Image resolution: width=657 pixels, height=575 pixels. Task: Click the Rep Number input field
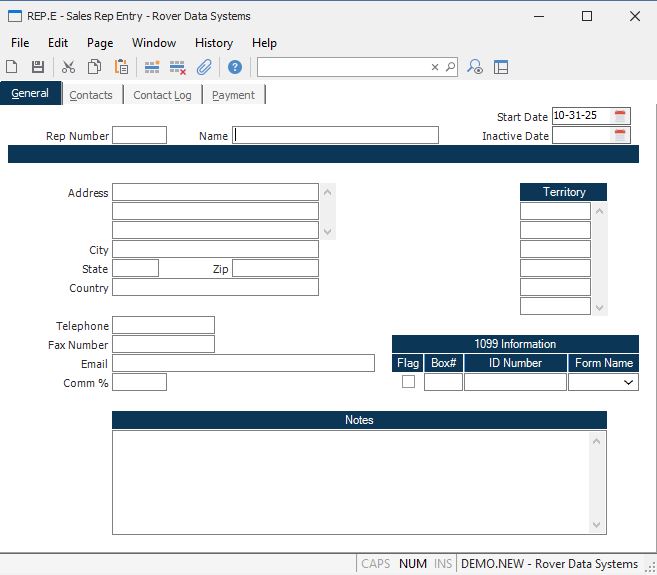tap(139, 136)
